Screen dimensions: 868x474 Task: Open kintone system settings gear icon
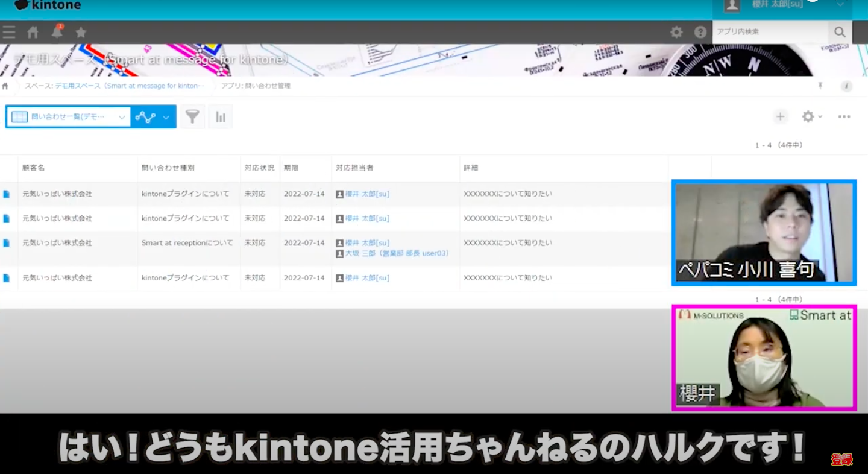click(x=676, y=31)
